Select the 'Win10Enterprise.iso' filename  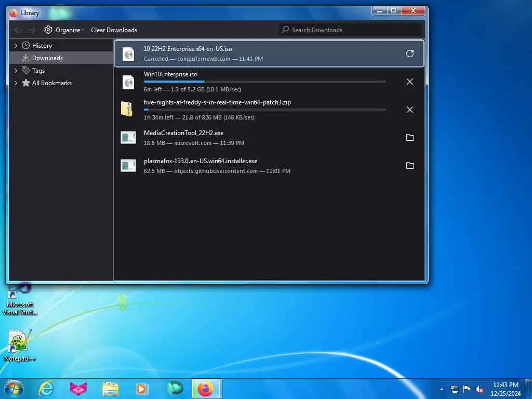pyautogui.click(x=170, y=74)
